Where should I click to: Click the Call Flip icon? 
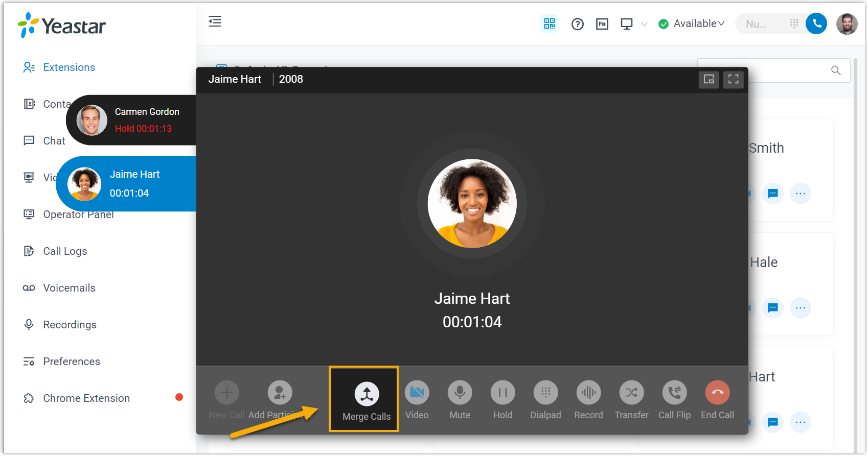tap(674, 393)
